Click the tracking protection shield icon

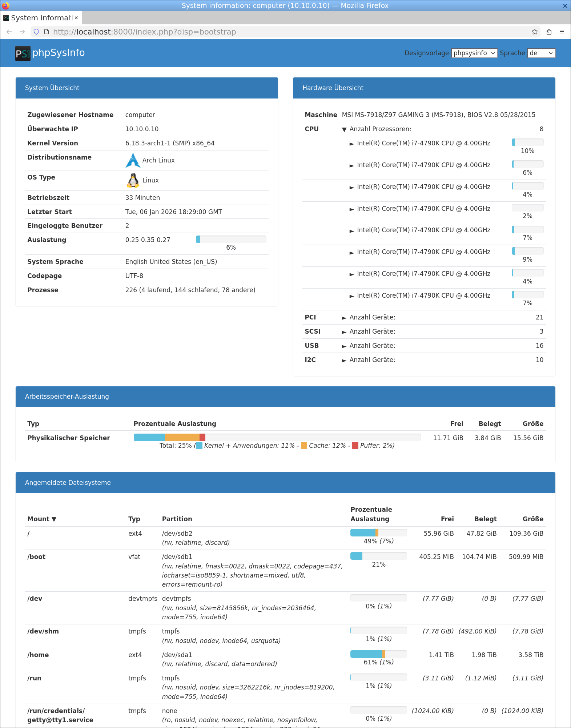pyautogui.click(x=36, y=32)
